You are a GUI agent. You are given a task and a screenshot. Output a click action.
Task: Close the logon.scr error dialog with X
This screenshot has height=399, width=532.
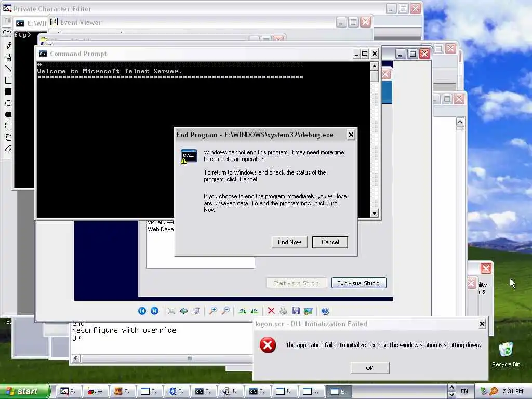coord(482,324)
